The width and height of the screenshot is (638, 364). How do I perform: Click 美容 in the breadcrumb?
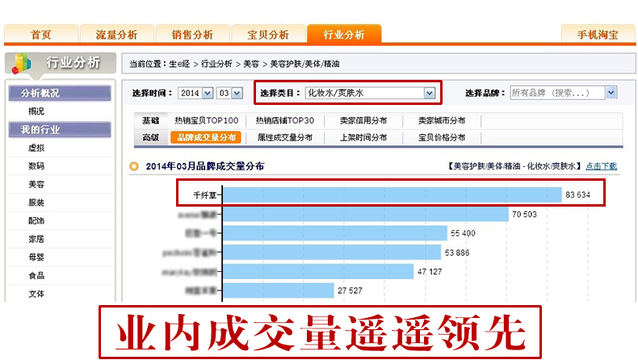coord(251,64)
